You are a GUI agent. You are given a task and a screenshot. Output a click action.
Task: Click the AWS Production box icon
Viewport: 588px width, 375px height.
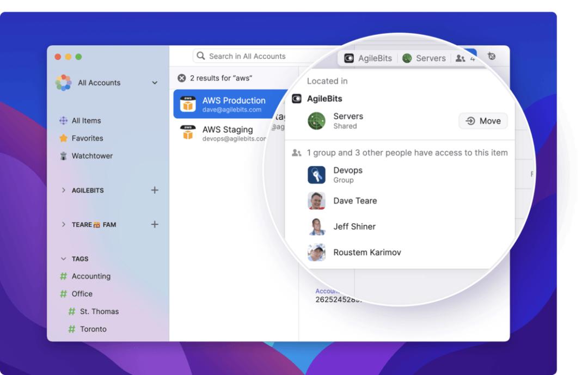188,104
